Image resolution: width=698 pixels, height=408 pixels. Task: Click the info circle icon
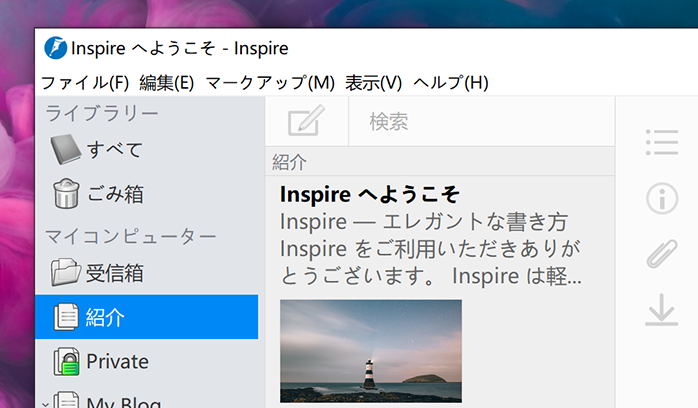tap(662, 199)
